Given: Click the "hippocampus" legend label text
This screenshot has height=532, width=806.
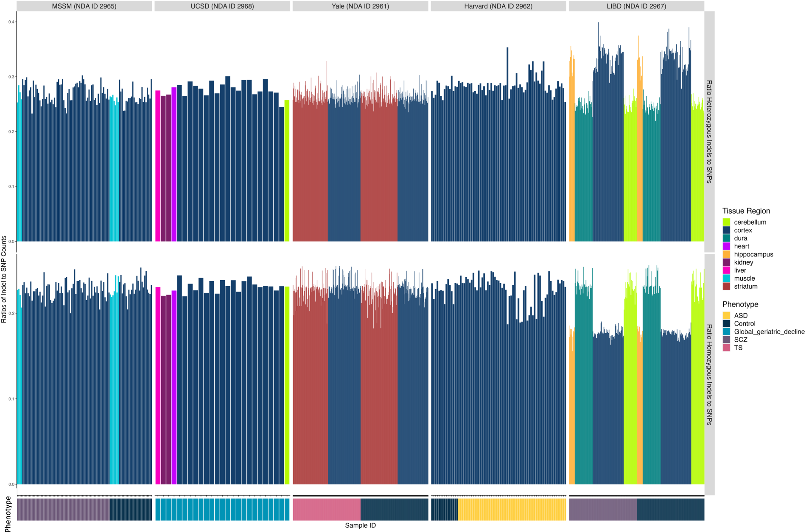Looking at the screenshot, I should tap(754, 254).
